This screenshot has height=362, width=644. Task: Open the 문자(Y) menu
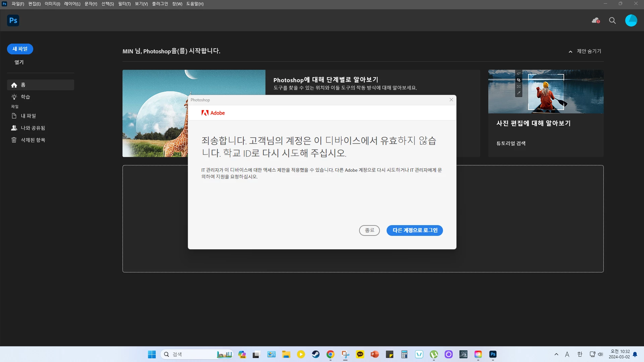91,4
